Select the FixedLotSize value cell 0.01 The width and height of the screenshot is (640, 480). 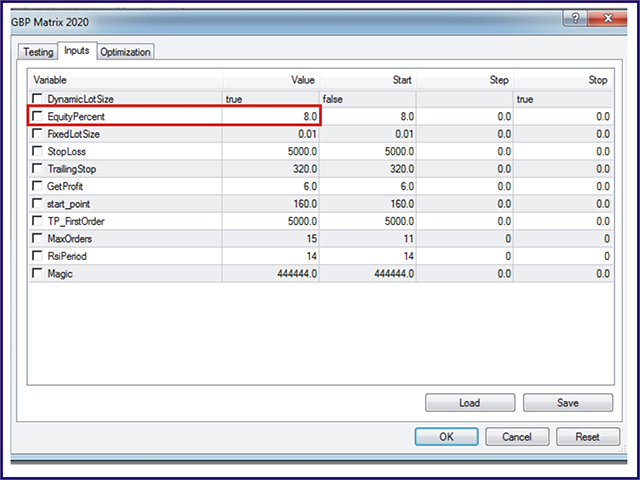pos(270,135)
